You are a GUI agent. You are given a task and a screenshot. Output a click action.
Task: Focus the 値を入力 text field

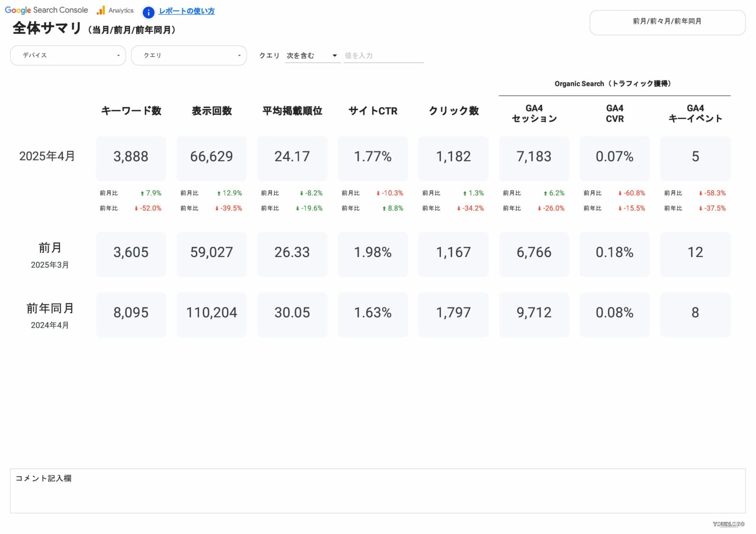383,56
